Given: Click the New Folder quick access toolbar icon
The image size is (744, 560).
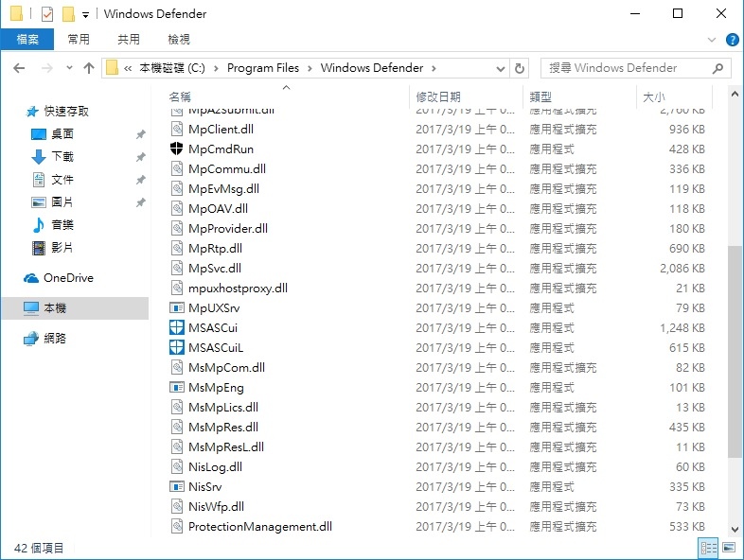Looking at the screenshot, I should (68, 14).
